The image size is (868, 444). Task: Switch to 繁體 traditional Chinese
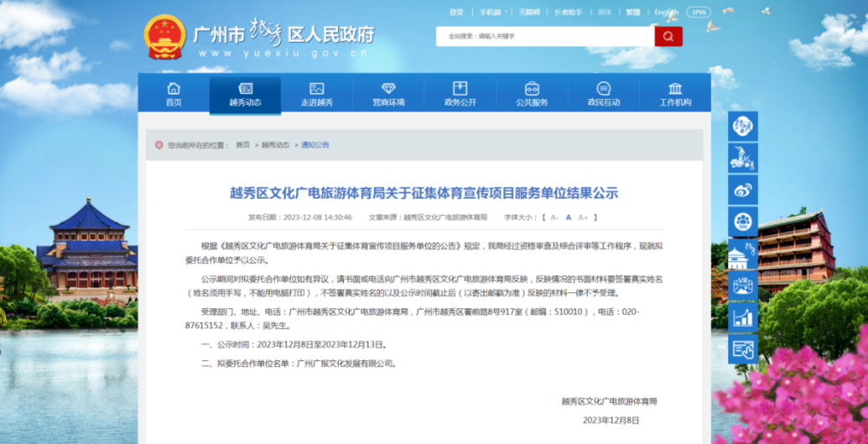pos(632,13)
